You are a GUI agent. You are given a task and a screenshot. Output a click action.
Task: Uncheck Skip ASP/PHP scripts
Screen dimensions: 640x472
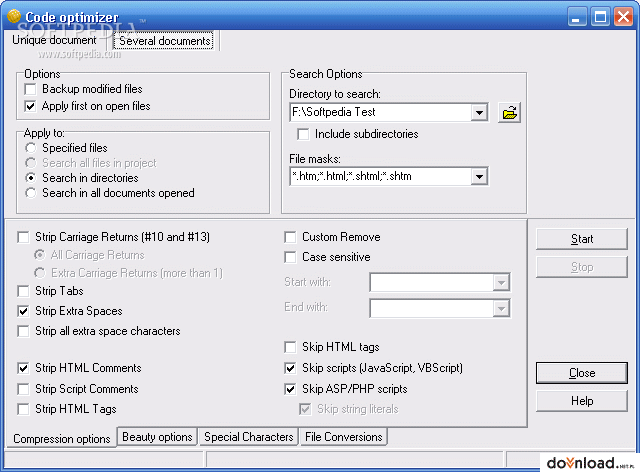(x=290, y=389)
